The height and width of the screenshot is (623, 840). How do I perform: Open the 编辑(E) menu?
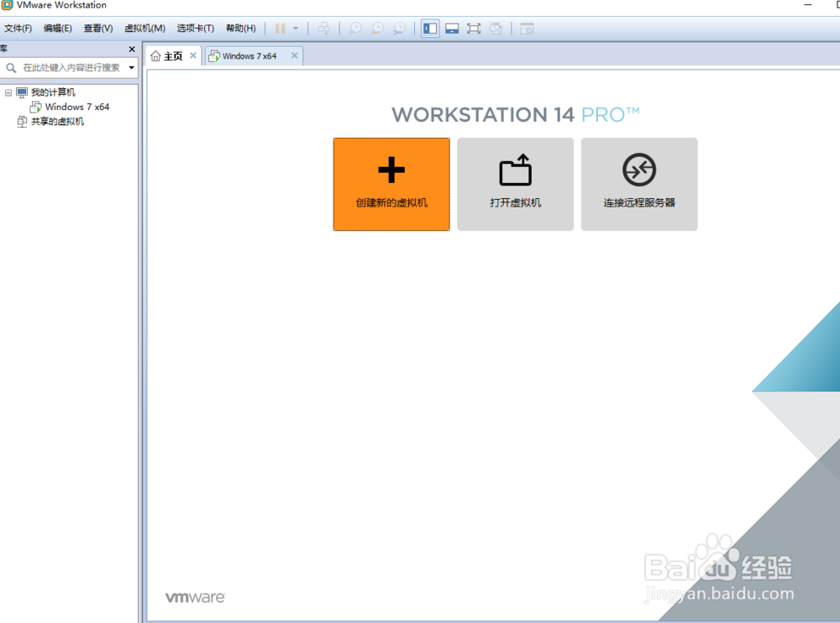pos(58,29)
